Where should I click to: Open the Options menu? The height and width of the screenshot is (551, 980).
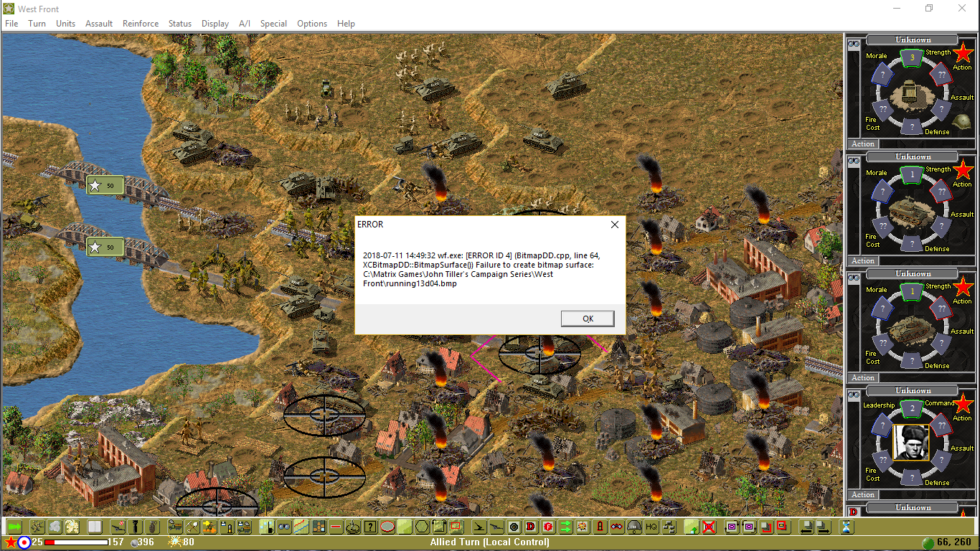[x=312, y=24]
